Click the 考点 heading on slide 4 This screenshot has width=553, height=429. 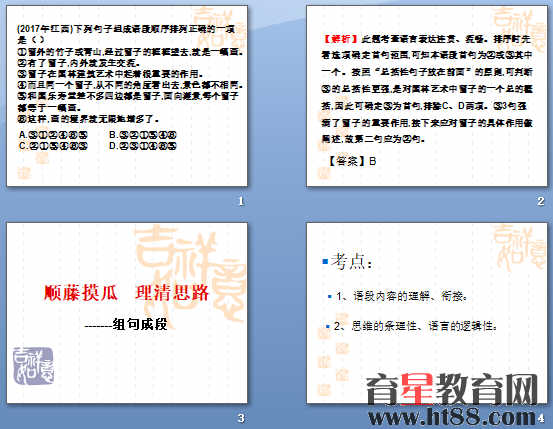coord(351,262)
